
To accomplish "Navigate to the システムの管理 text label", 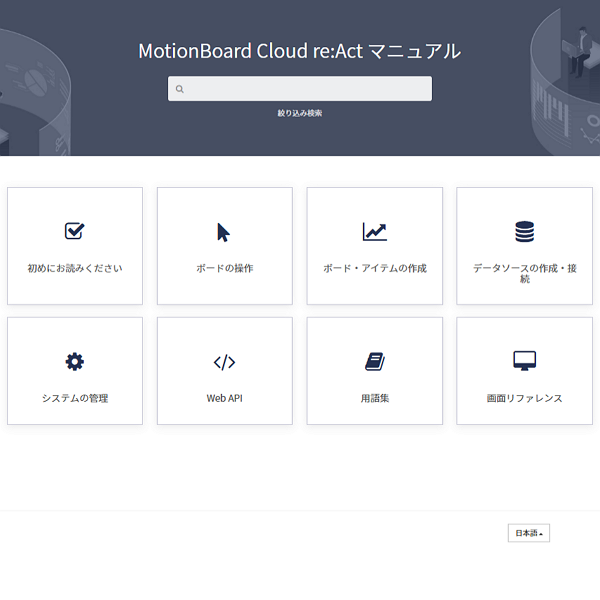I will [x=75, y=398].
